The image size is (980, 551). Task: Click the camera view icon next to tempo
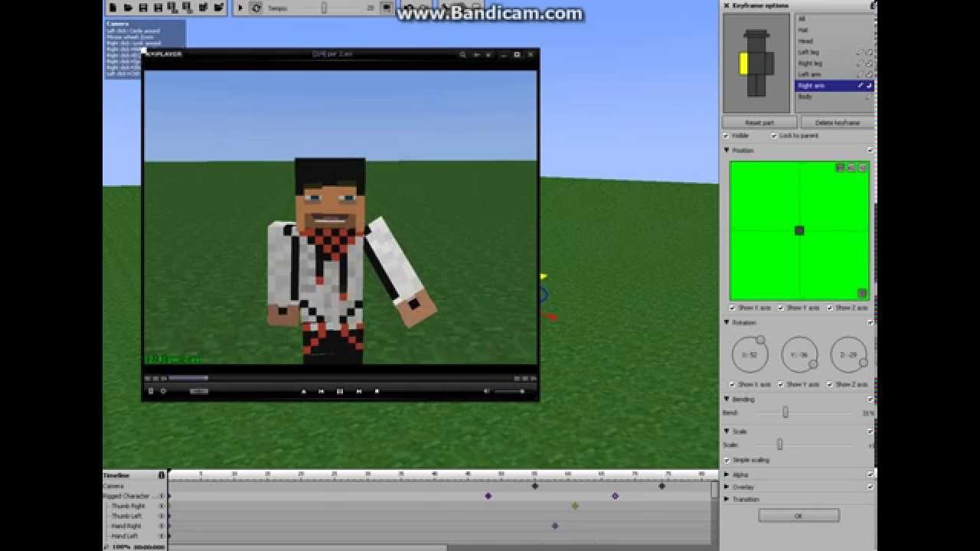387,8
